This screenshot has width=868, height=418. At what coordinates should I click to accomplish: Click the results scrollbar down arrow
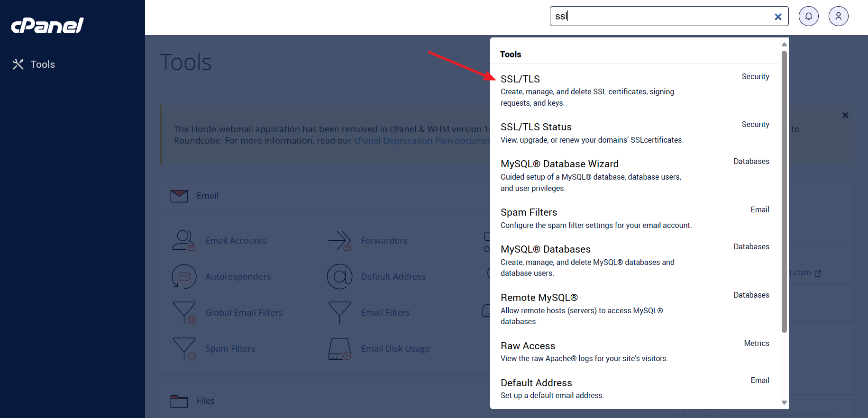pyautogui.click(x=784, y=402)
